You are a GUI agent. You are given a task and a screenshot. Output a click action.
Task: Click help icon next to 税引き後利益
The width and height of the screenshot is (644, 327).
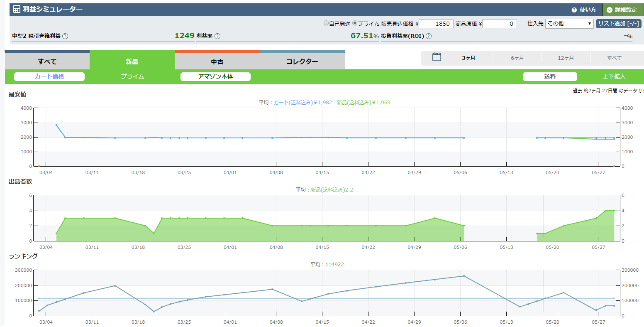coord(65,36)
